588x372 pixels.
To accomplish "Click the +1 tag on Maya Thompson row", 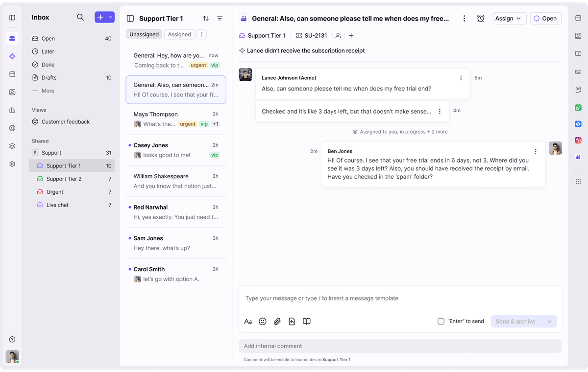I will [216, 124].
